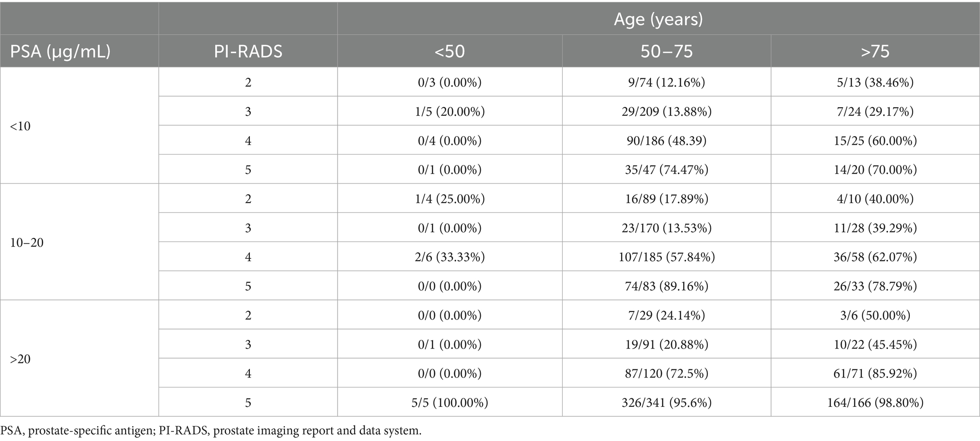Click the cell reading 9/74 (12.16%)
980x441 pixels.
(666, 83)
